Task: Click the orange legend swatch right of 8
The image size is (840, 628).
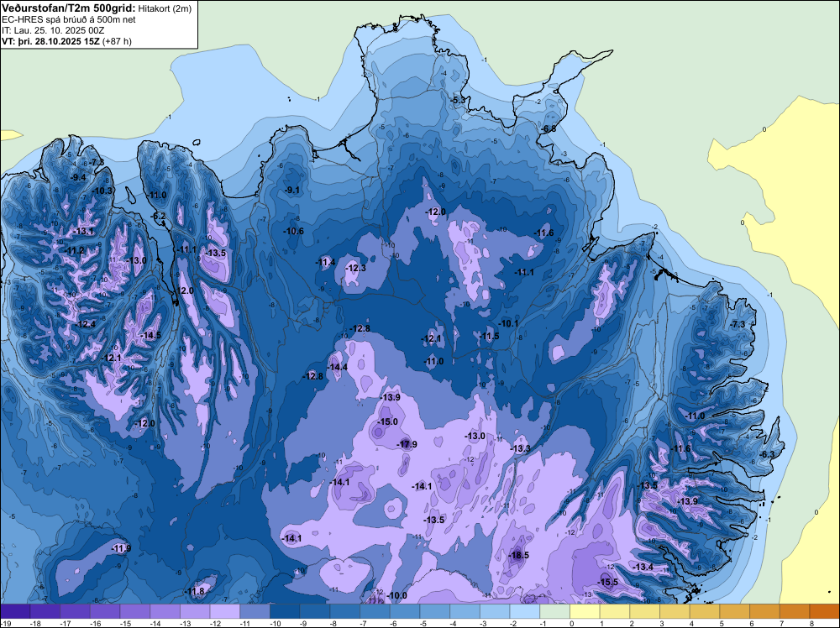Action: 825,611
